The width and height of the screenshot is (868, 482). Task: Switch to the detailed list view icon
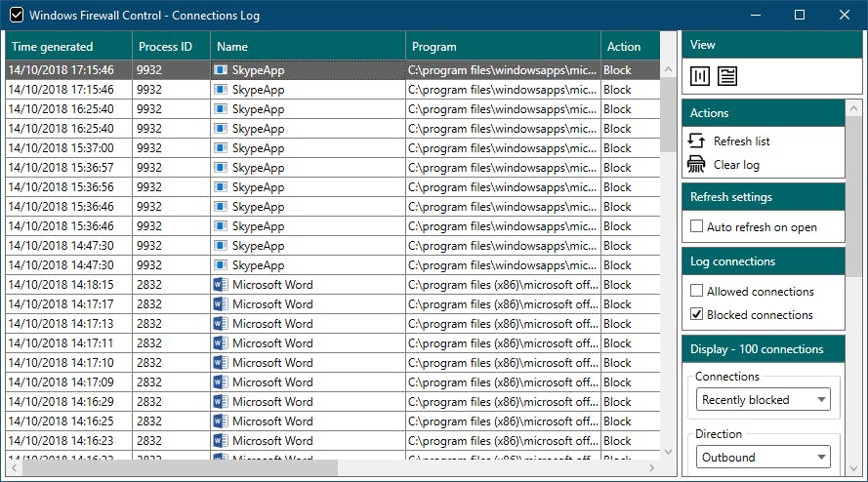726,76
